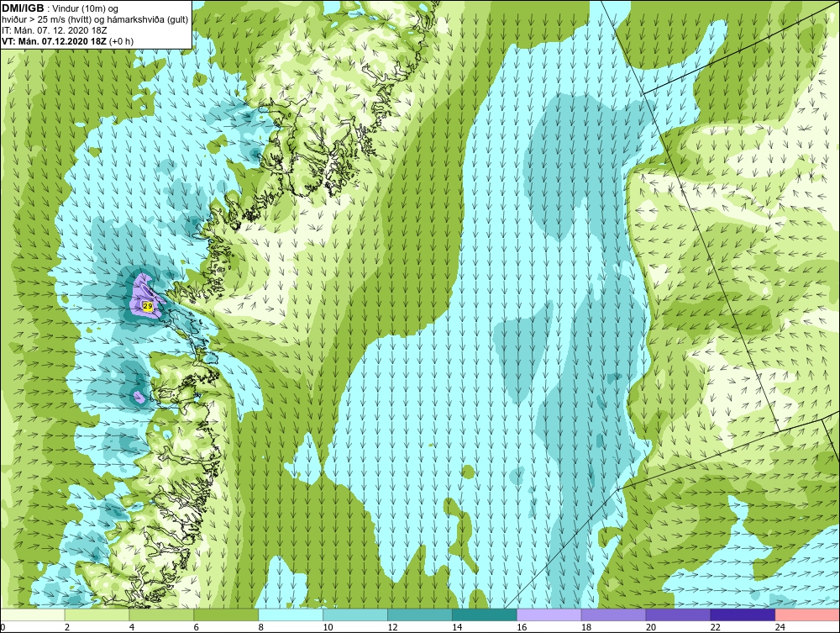Click the legend label 10
Screen dimensions: 840x633
328,627
